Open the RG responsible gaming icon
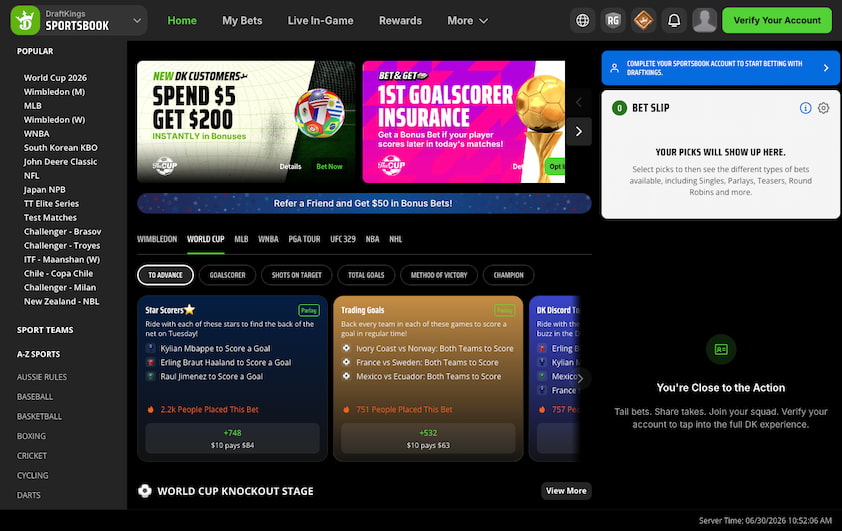 click(x=613, y=20)
